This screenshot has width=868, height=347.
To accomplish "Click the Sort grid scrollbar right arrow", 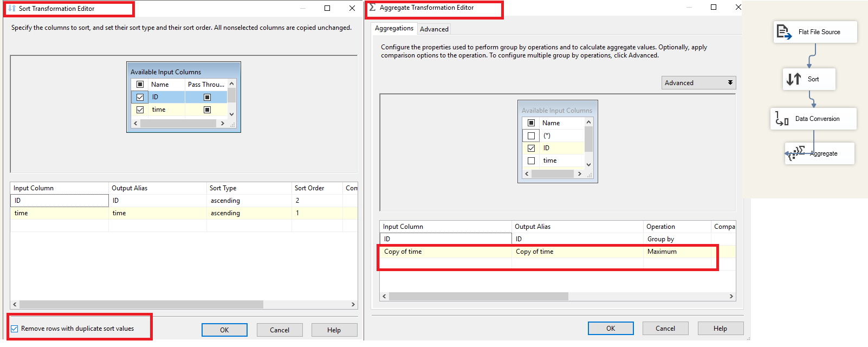I will click(353, 305).
